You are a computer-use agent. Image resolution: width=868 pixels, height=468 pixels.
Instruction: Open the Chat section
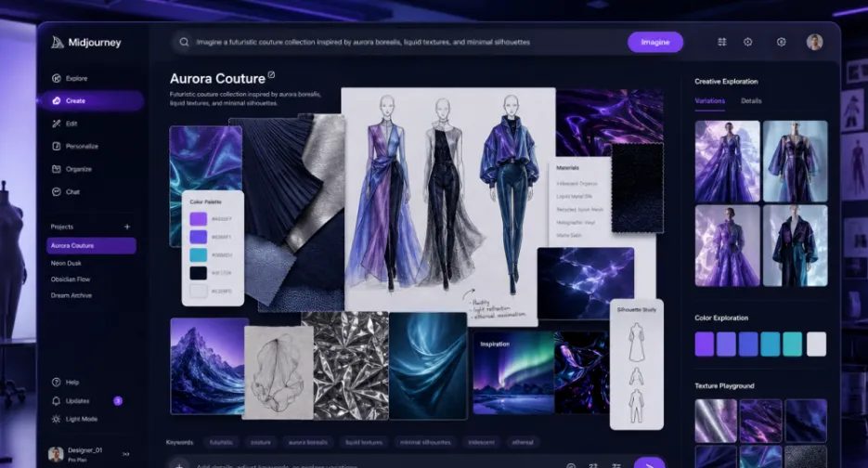pyautogui.click(x=66, y=191)
